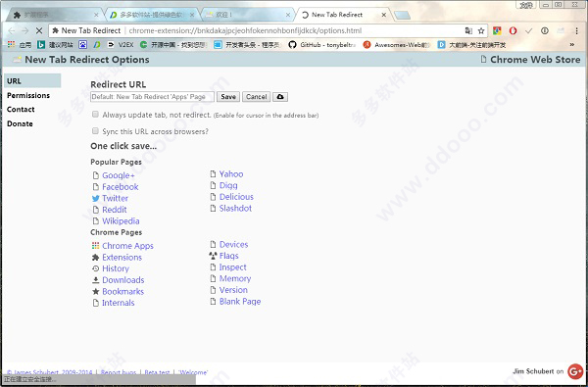The image size is (588, 387).
Task: Click the Opera extension icon in toolbar
Action: (513, 30)
